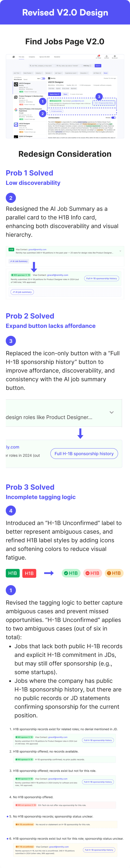Switch to the Companies tab

(32, 57)
